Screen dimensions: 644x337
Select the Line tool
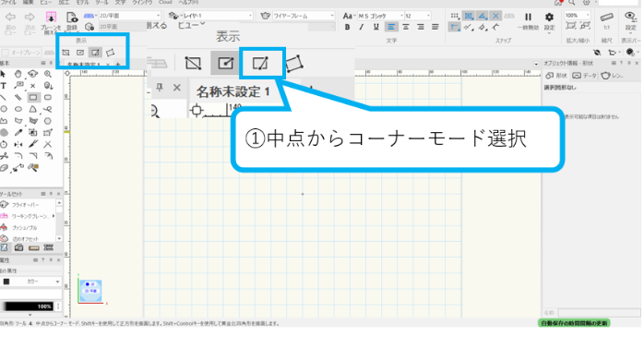4,97
